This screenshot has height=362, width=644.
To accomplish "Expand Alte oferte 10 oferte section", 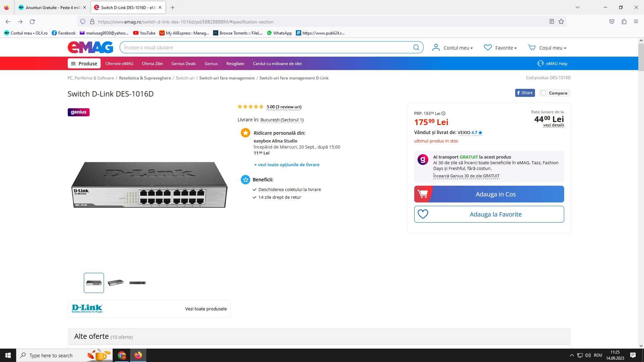I will point(104,337).
